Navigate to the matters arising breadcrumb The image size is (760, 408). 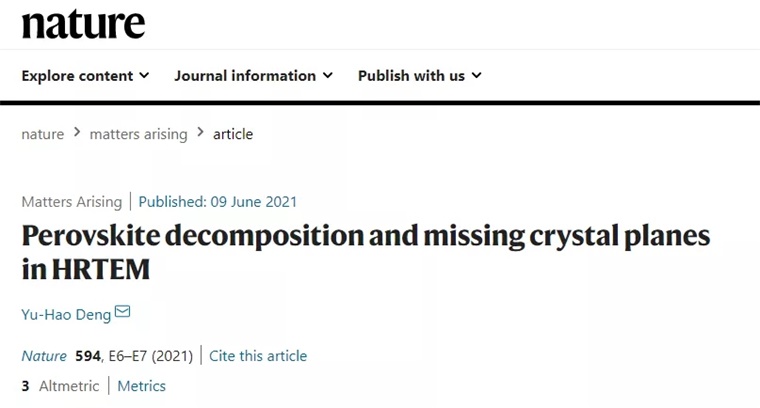138,134
